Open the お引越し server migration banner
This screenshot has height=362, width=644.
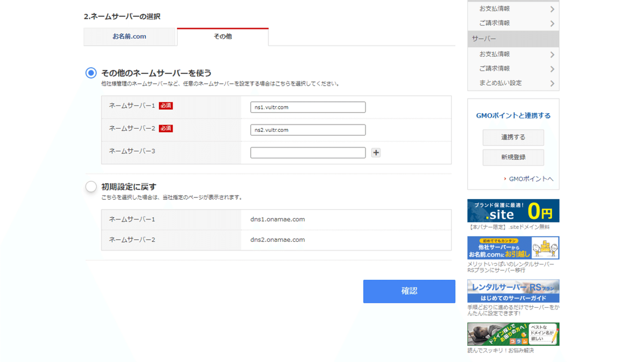click(x=513, y=248)
